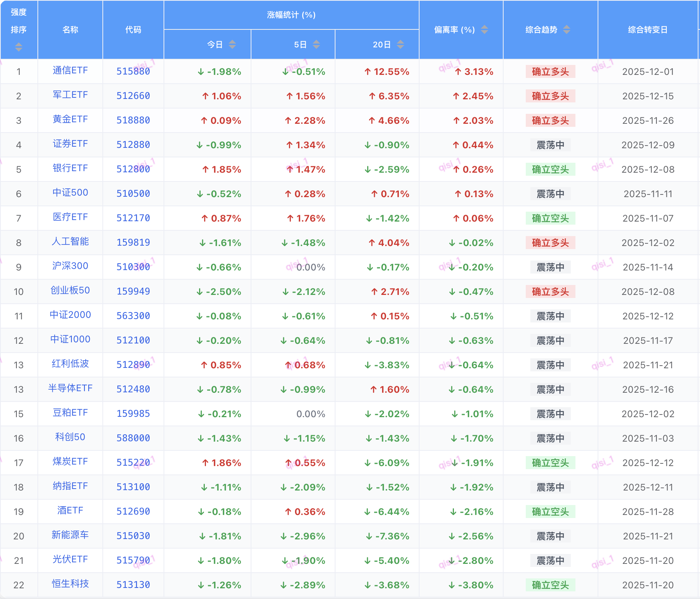Click sort arrows next to 偏离率 (%)
This screenshot has width=700, height=599.
pyautogui.click(x=484, y=29)
